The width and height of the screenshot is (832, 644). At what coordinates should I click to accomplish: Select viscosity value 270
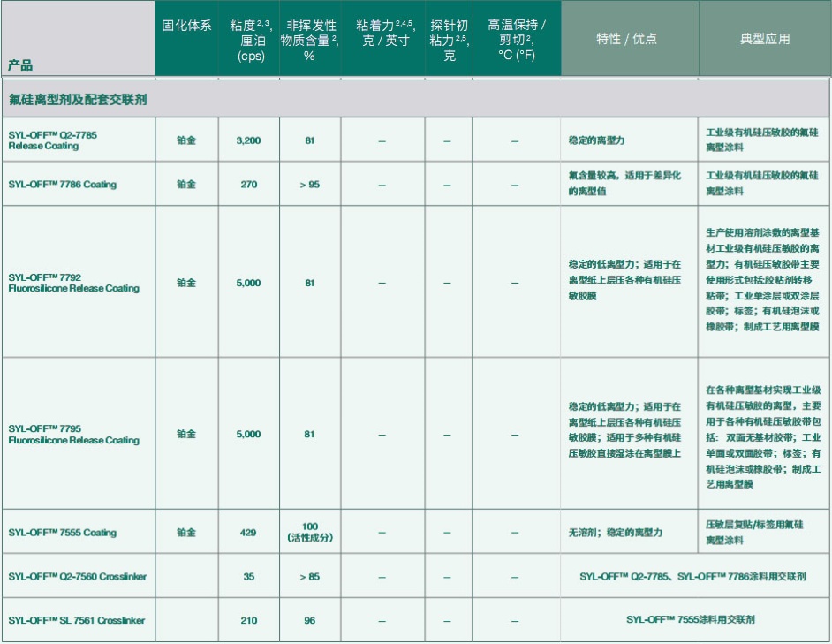click(x=249, y=185)
